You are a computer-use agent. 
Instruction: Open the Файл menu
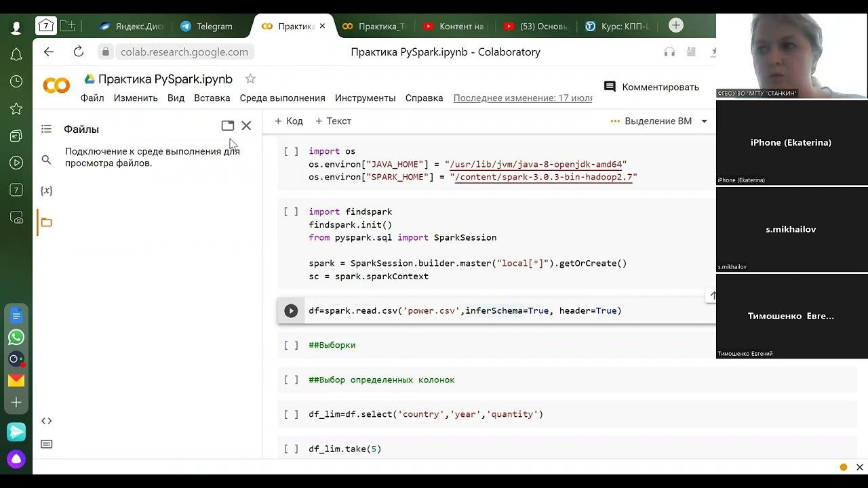92,98
